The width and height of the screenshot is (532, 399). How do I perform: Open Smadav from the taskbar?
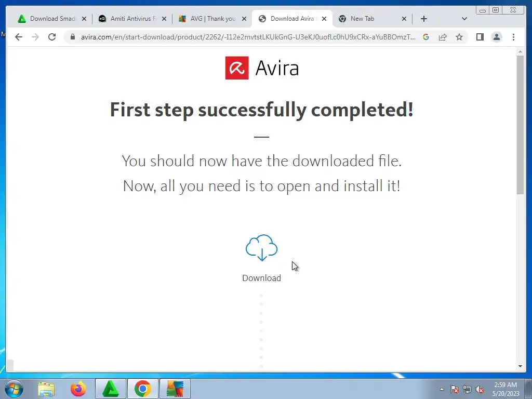pyautogui.click(x=111, y=389)
